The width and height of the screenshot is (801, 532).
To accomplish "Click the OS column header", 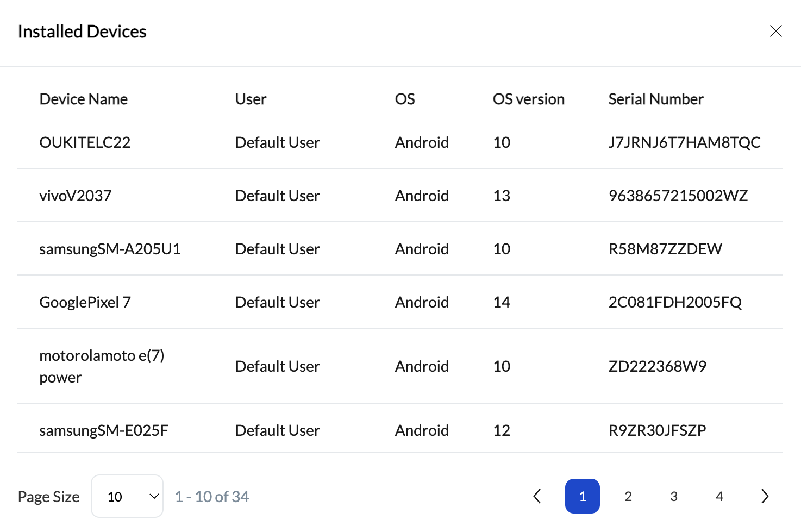I will (405, 99).
